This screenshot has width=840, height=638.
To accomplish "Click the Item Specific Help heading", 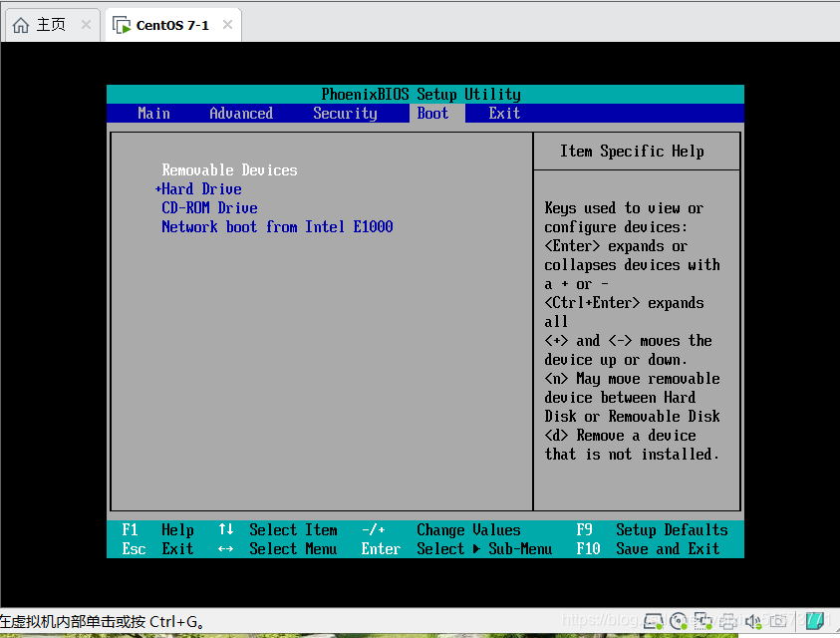I will click(x=632, y=152).
